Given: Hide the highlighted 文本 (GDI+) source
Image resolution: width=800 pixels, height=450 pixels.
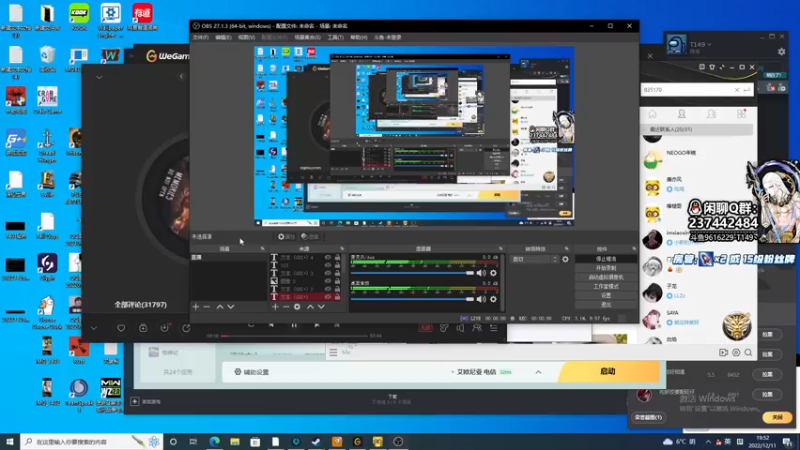Looking at the screenshot, I should (x=328, y=296).
